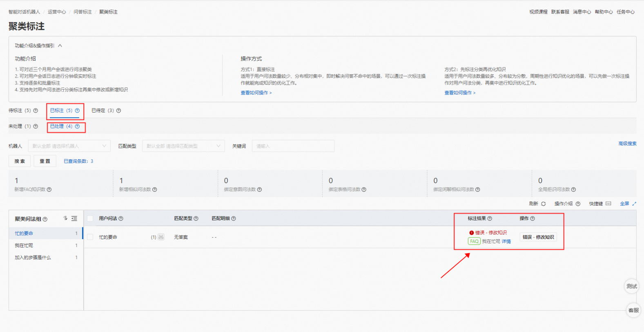The width and height of the screenshot is (644, 332).
Task: Click the 全屏 link
Action: 624,204
